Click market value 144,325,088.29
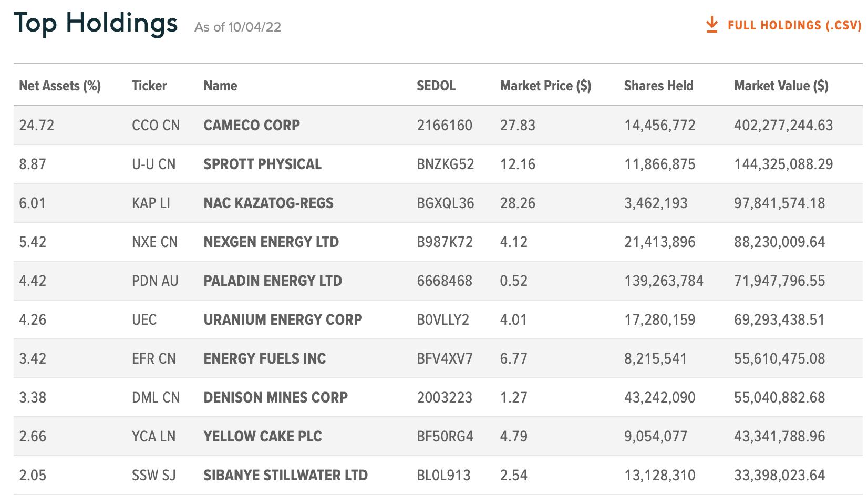 [783, 164]
